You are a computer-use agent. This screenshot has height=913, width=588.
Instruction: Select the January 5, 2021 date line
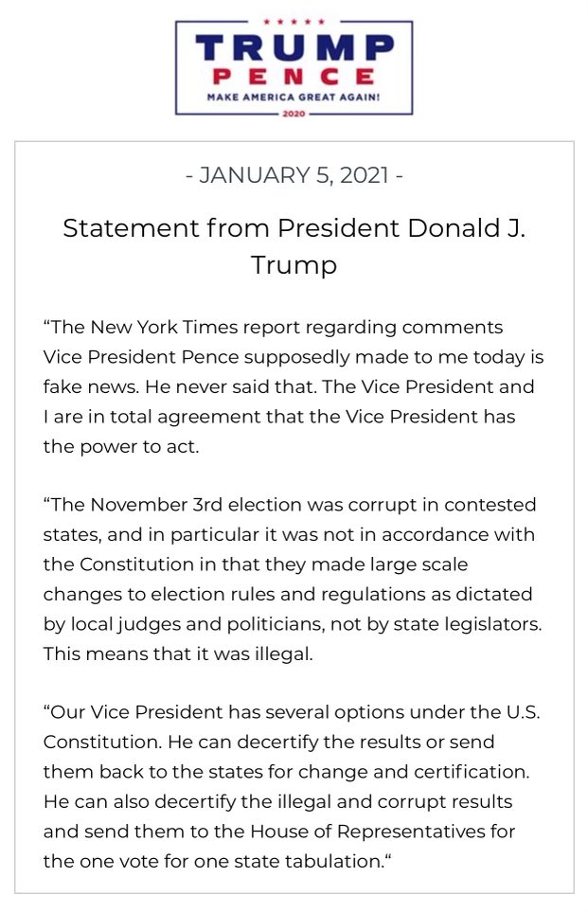294,175
